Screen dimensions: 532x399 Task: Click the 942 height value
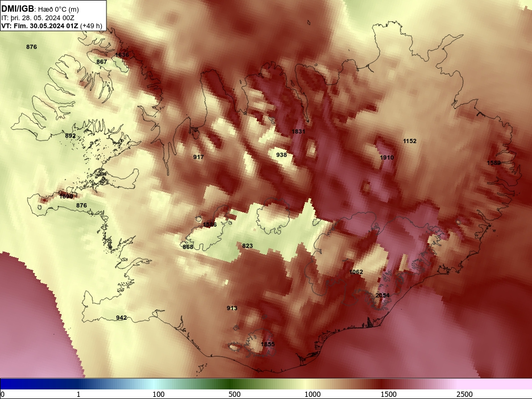(121, 318)
